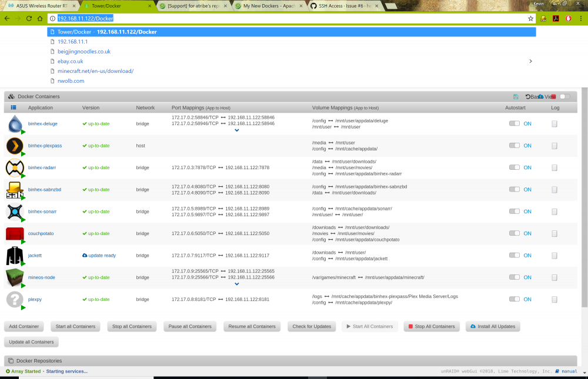
Task: Click the list view icon above container icons
Action: coord(14,108)
